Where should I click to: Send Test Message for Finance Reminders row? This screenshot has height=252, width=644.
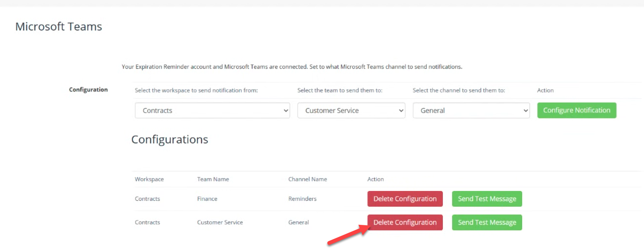pyautogui.click(x=487, y=199)
